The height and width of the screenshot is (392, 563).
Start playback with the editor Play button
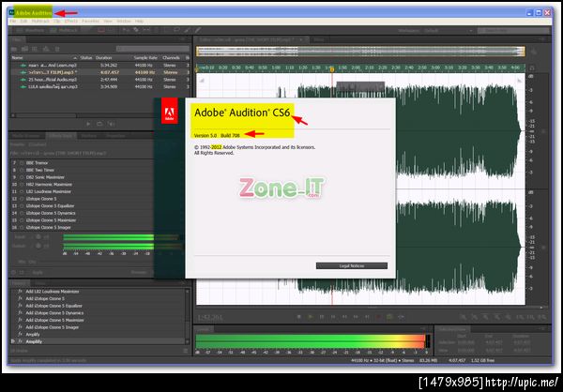[311, 317]
